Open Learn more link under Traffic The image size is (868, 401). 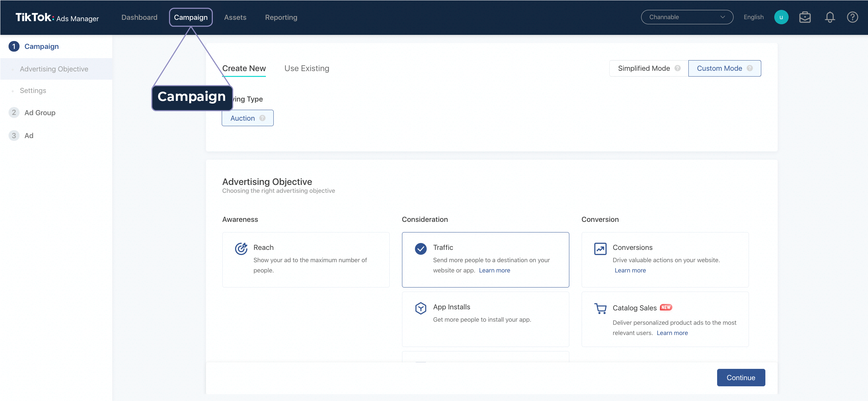point(494,270)
